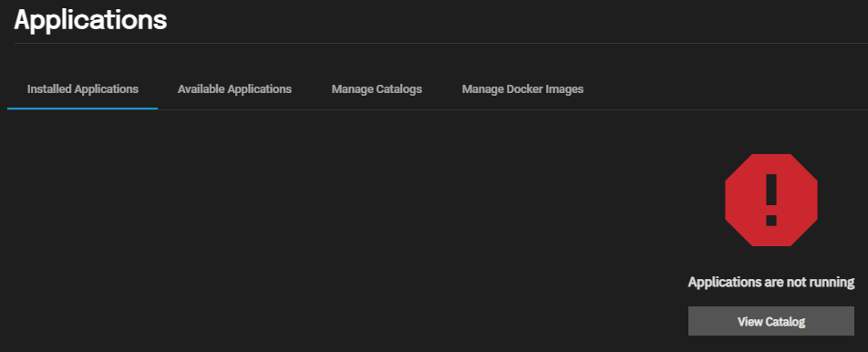Screen dimensions: 868x352
Task: Click the divider line under the Applications title
Action: point(440,43)
